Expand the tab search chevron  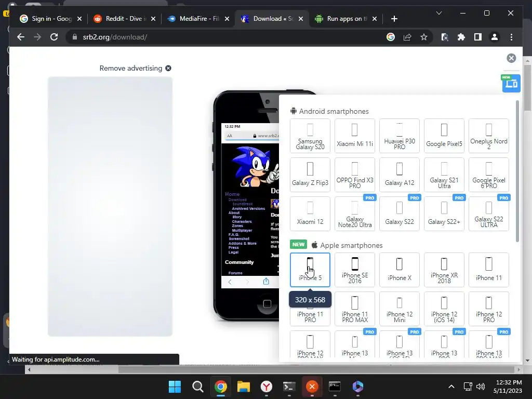438,13
